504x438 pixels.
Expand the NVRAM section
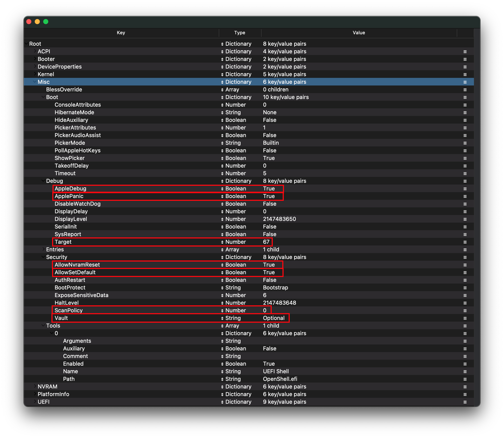pyautogui.click(x=35, y=386)
